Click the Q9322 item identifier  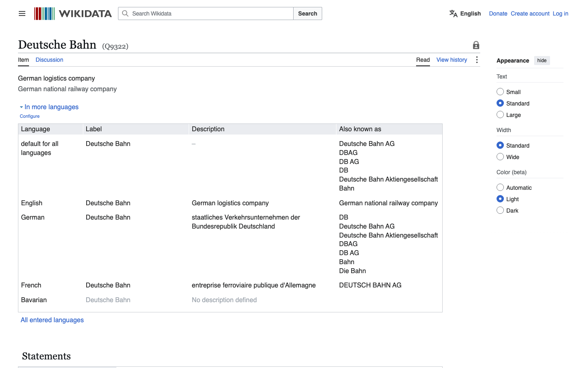[115, 46]
